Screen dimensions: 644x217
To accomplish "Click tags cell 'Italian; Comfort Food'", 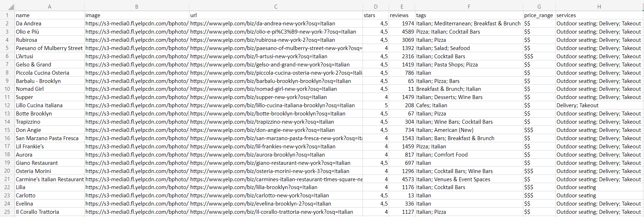I will [469, 155].
